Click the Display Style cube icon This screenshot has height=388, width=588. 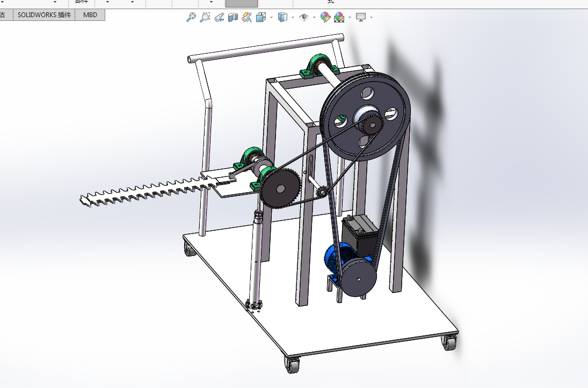282,17
